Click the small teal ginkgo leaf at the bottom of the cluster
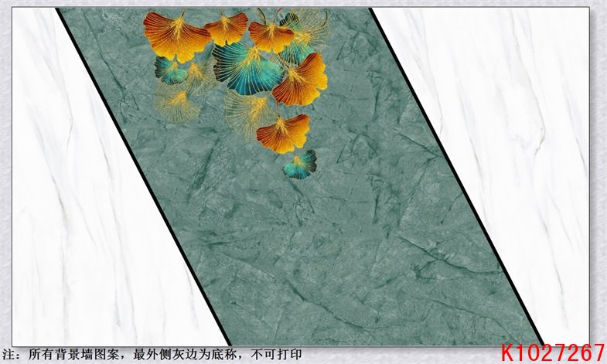The image size is (607, 364). coord(300,165)
